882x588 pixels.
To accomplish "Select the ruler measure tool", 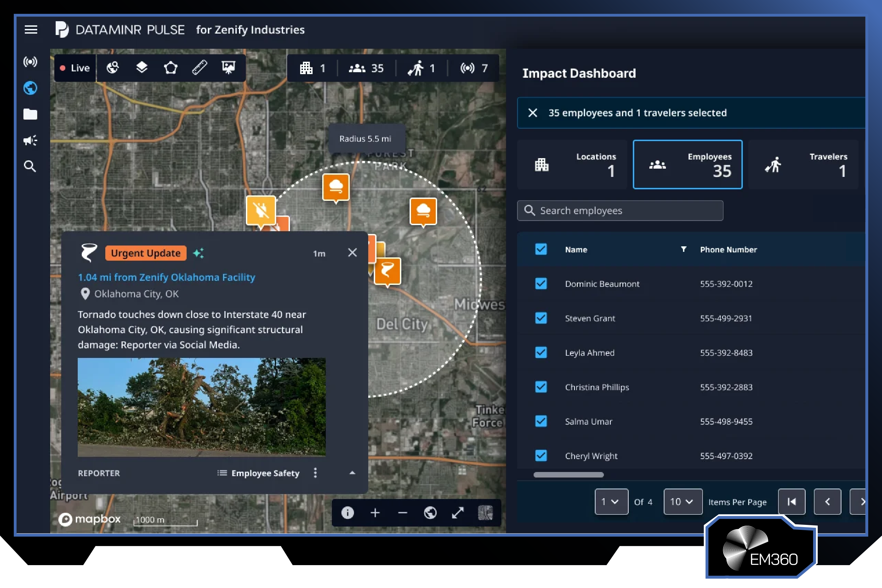I will click(x=200, y=68).
